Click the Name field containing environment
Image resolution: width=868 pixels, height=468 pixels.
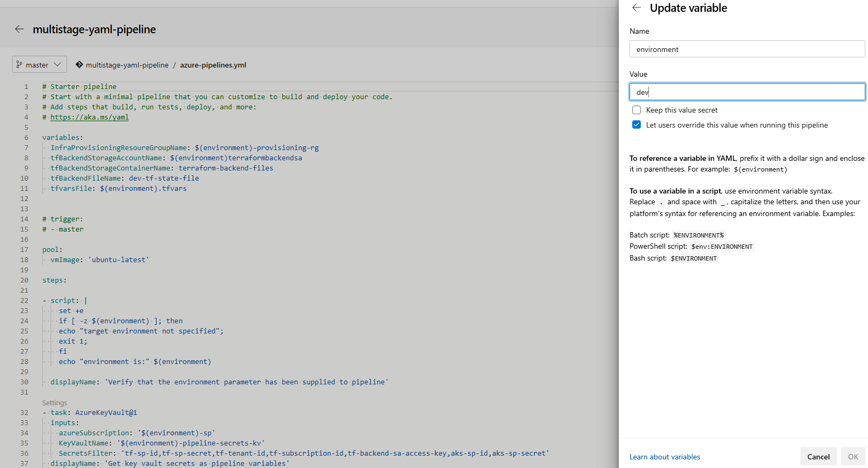click(x=747, y=49)
